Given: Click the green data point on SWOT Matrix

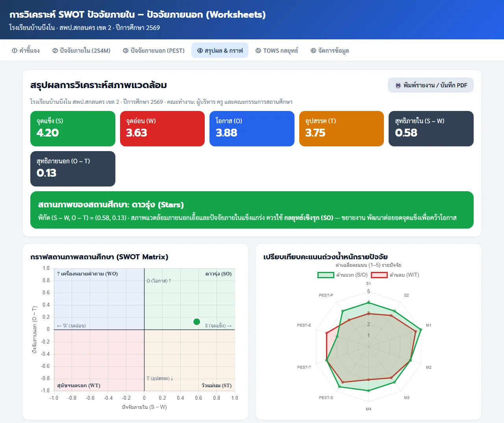Looking at the screenshot, I should 197,322.
